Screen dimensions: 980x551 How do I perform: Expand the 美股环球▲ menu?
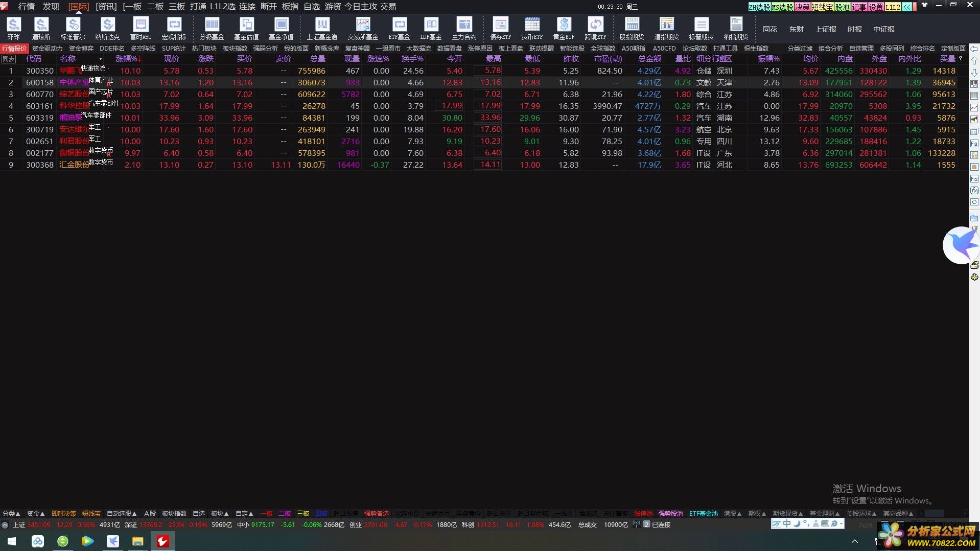pyautogui.click(x=861, y=513)
